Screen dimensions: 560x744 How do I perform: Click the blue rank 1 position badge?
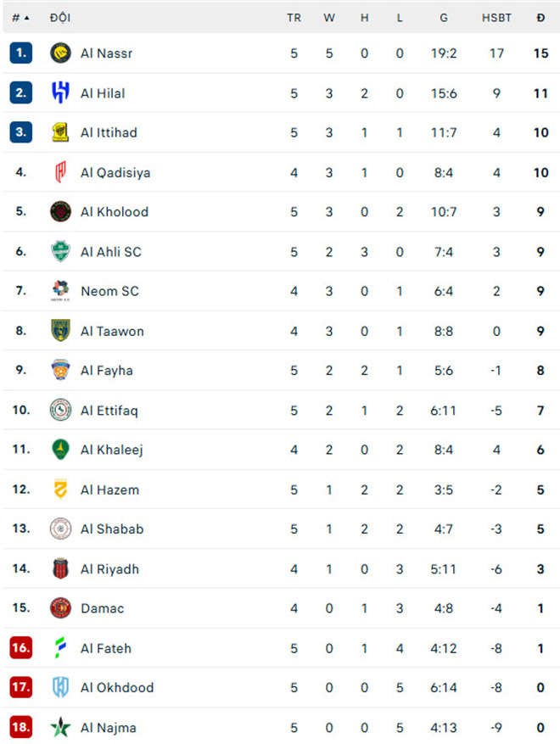click(x=21, y=53)
